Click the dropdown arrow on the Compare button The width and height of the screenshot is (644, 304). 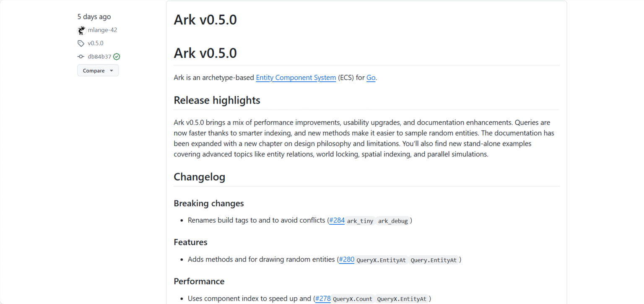tap(111, 70)
